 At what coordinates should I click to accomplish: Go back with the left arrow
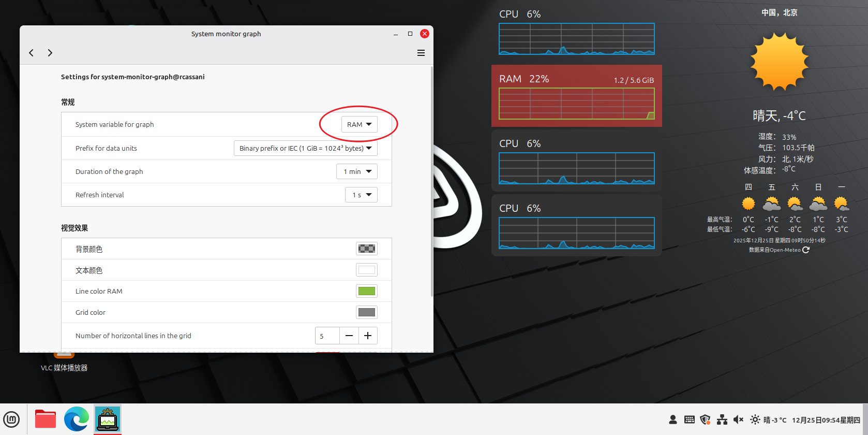pyautogui.click(x=32, y=53)
